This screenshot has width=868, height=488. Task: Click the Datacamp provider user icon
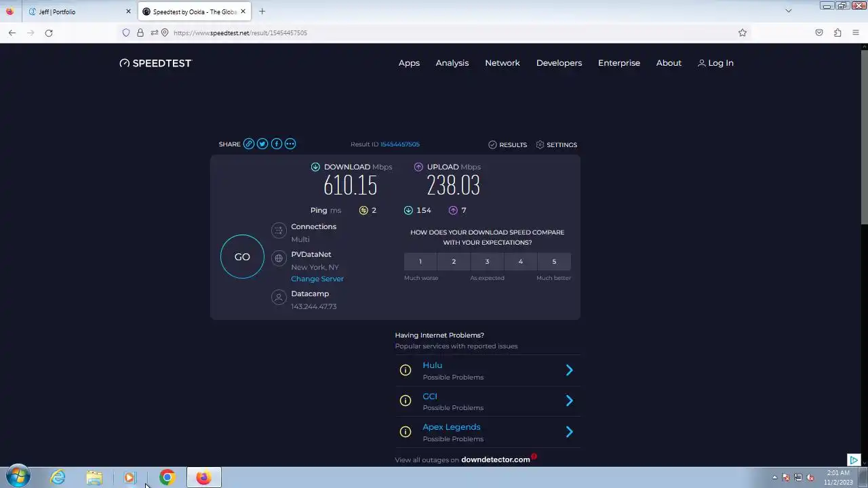coord(278,298)
